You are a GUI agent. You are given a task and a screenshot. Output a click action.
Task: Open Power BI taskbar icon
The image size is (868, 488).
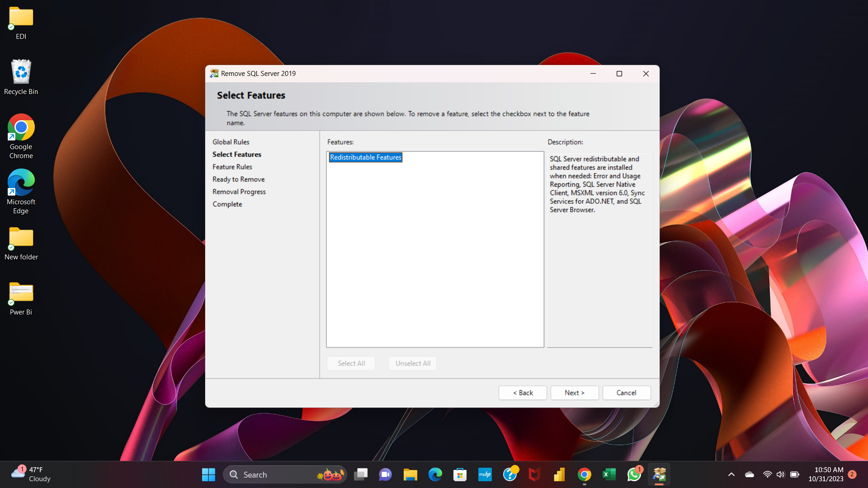(x=559, y=474)
